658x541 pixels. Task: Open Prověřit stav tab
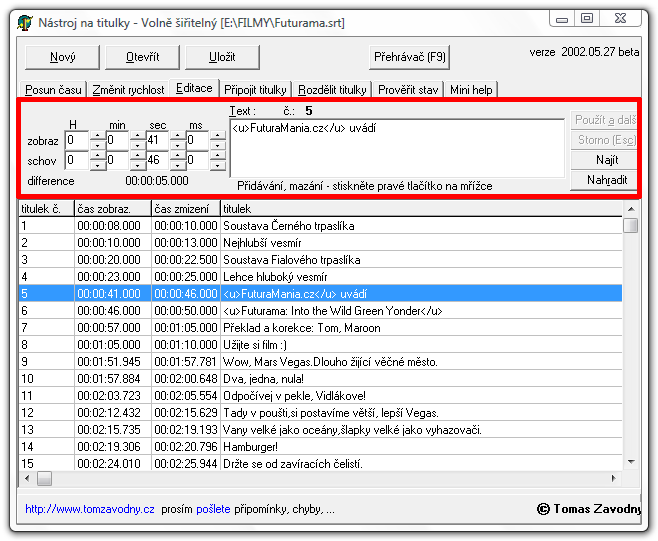[408, 90]
